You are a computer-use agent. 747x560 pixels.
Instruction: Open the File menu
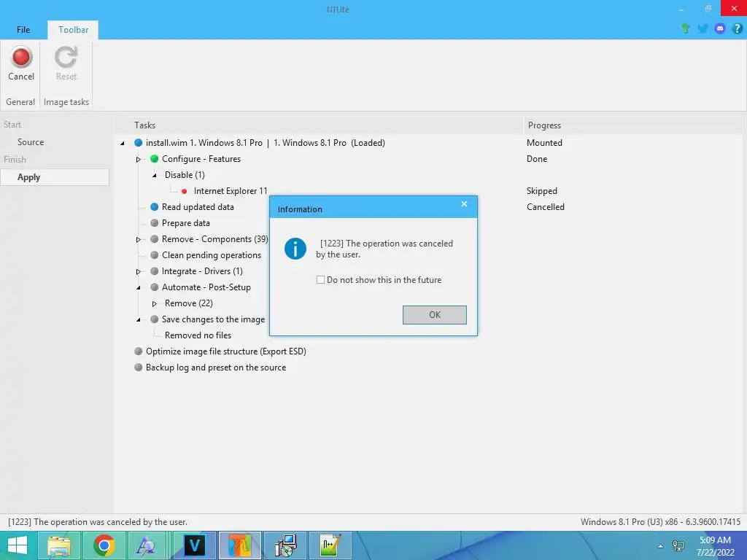click(23, 29)
